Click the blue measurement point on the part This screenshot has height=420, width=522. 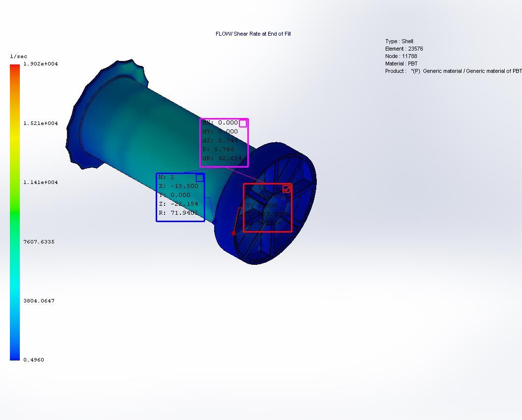click(214, 222)
